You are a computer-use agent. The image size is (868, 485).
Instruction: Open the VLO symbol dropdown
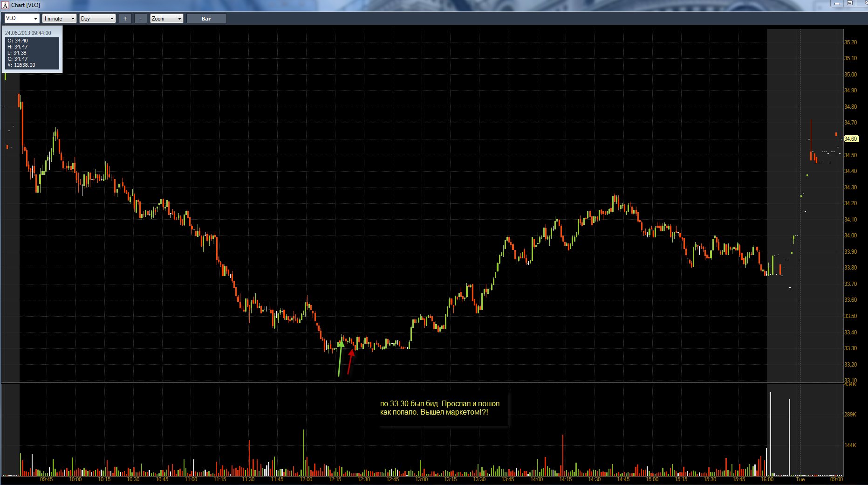click(22, 18)
